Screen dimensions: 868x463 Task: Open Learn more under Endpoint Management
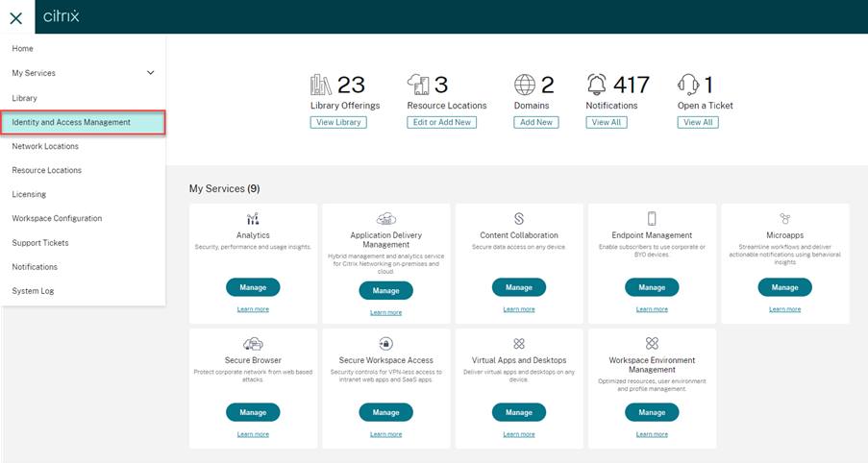click(x=652, y=309)
